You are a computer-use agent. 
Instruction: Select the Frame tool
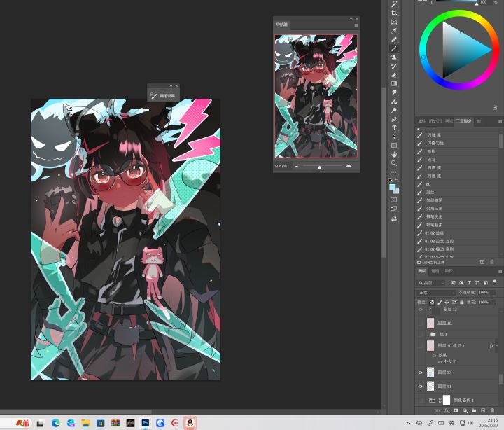click(394, 22)
